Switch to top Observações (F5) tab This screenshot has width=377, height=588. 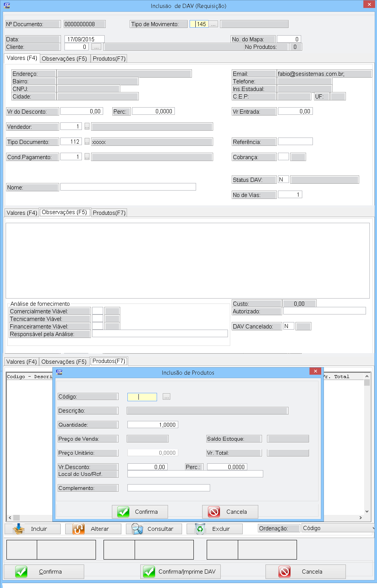click(x=64, y=59)
